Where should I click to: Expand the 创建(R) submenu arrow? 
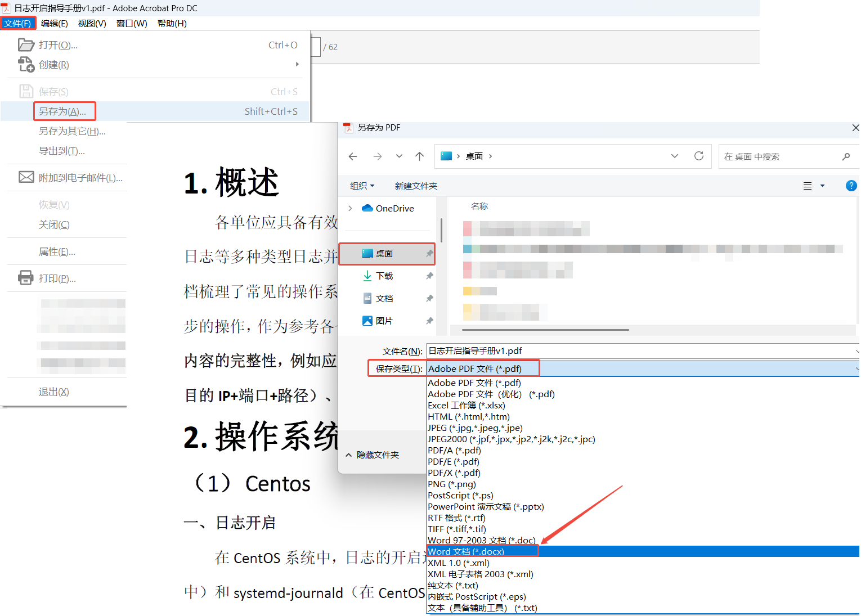297,64
